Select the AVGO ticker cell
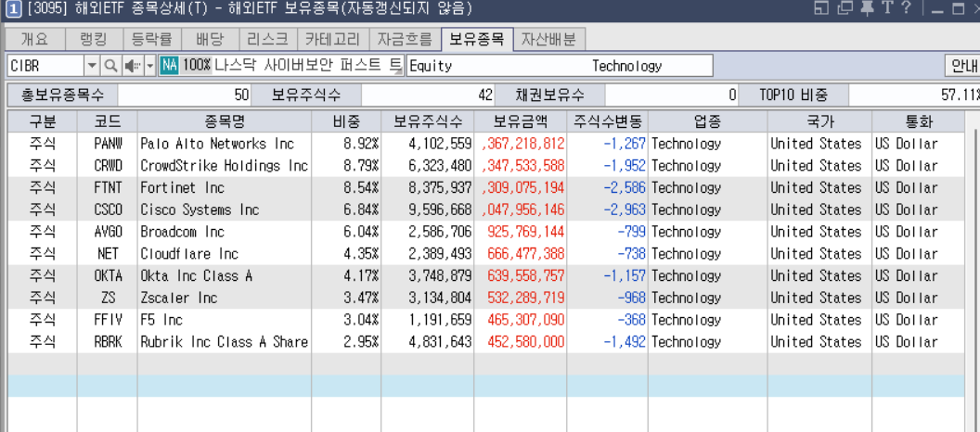The height and width of the screenshot is (432, 980). (109, 232)
